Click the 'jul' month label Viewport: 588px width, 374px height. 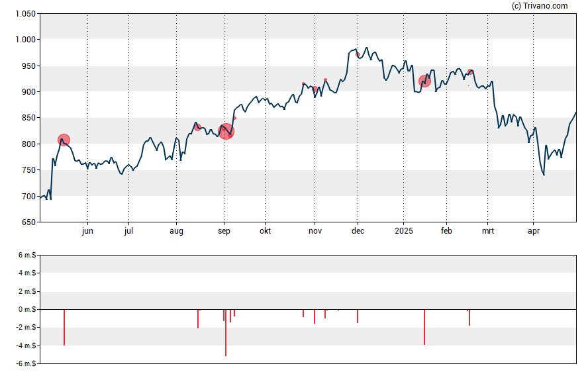coord(128,231)
